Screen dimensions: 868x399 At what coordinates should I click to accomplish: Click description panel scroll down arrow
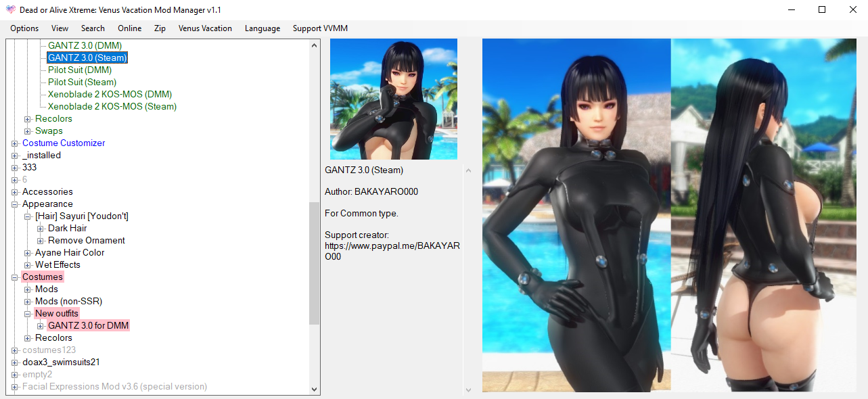pyautogui.click(x=467, y=390)
